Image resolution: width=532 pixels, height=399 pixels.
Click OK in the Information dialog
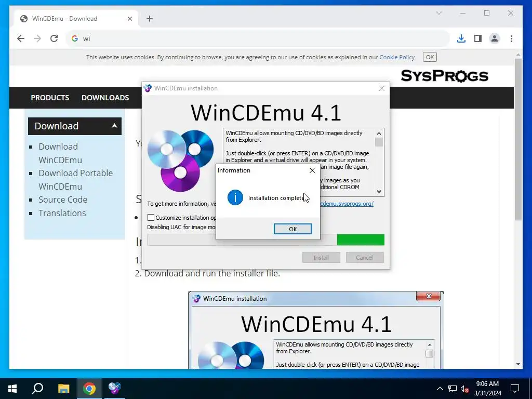[x=292, y=229]
